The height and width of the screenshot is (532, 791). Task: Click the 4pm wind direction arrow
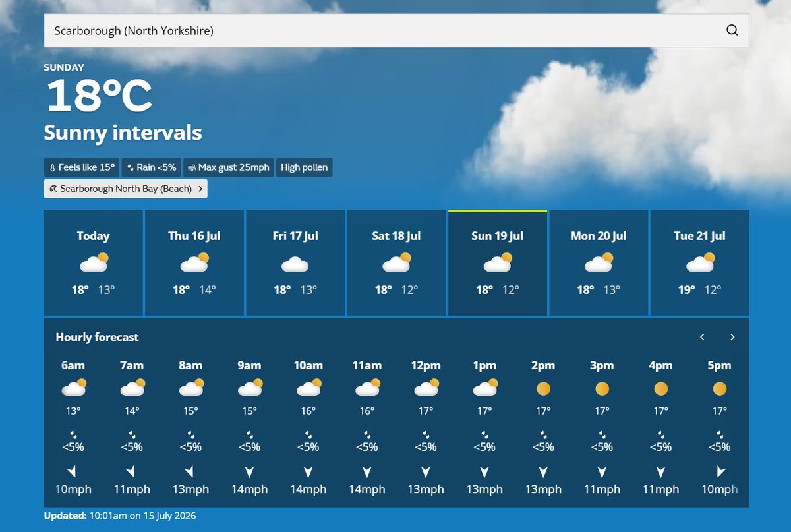click(x=660, y=472)
